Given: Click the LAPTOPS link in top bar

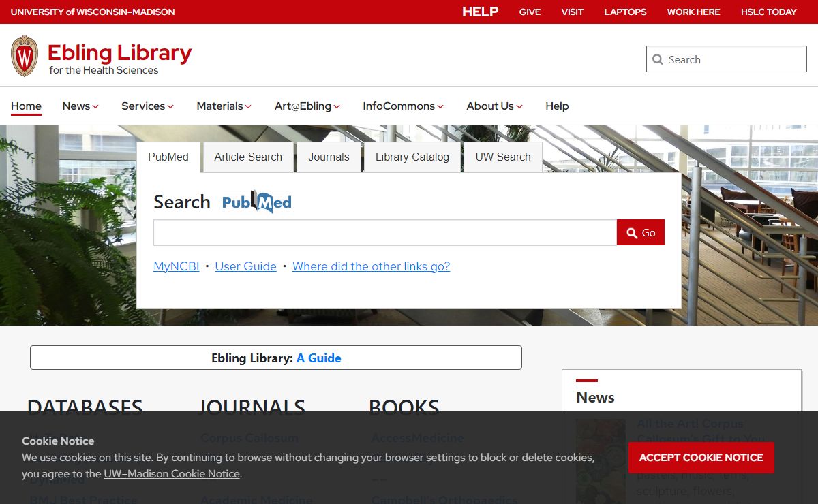Looking at the screenshot, I should 626,12.
